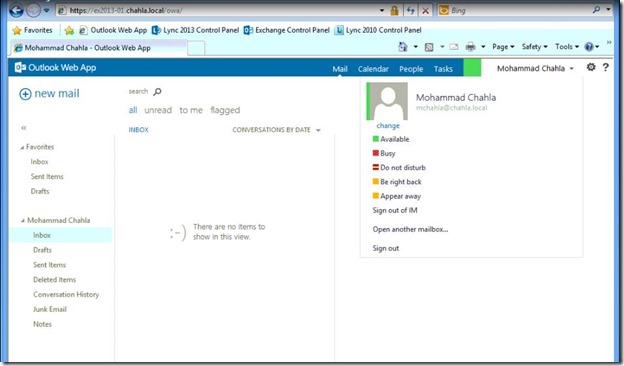The height and width of the screenshot is (366, 624).
Task: Open Lync 2013 Control Panel bookmark
Action: tap(195, 30)
